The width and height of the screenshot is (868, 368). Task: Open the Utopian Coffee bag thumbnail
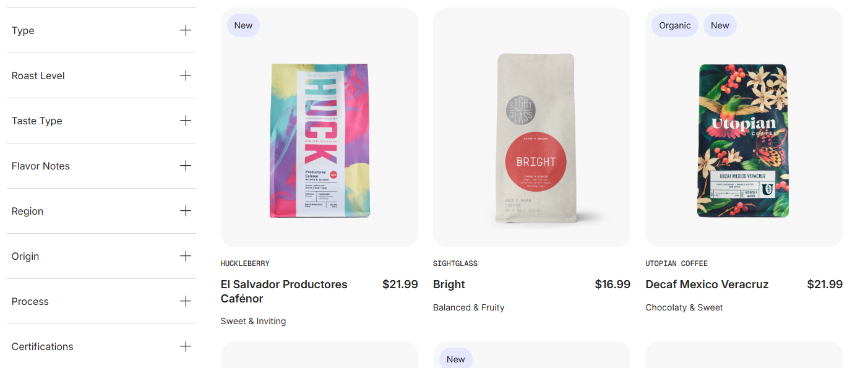coord(743,140)
